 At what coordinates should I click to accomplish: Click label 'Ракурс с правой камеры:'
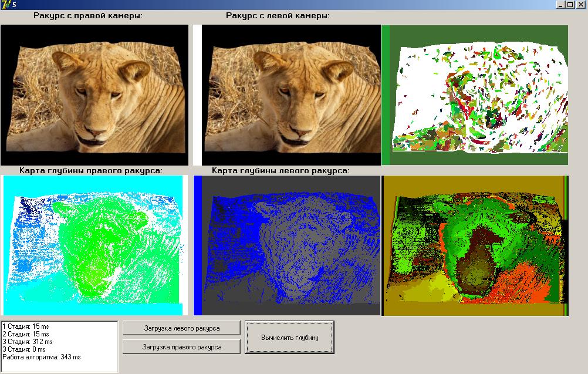click(88, 16)
